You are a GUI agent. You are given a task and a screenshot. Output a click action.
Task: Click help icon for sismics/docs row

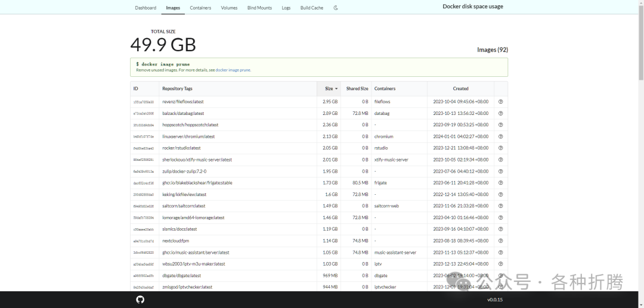(501, 229)
